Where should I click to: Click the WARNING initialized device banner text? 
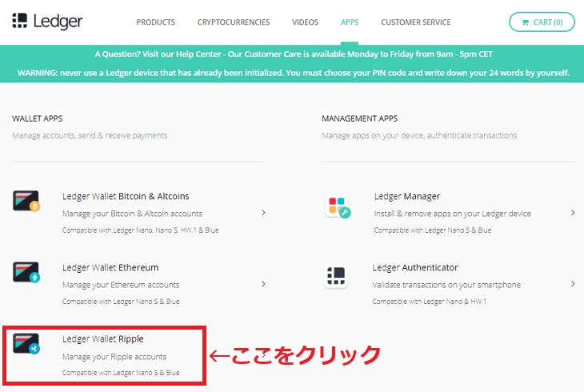pos(294,73)
